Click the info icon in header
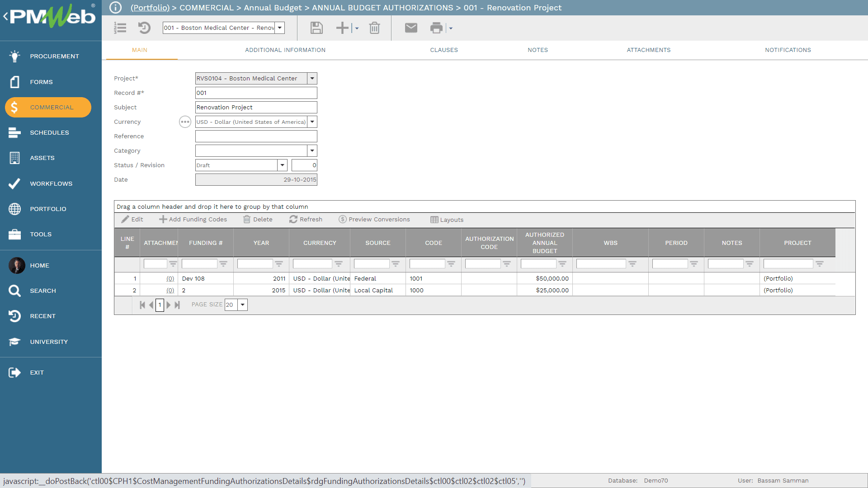 tap(116, 8)
